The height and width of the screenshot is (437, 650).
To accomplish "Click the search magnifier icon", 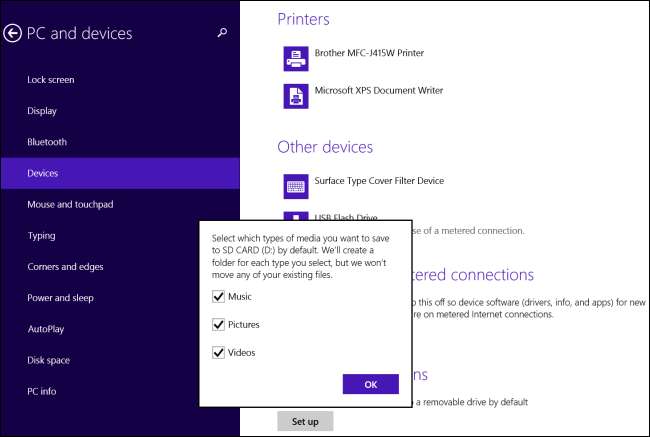I will click(x=222, y=33).
